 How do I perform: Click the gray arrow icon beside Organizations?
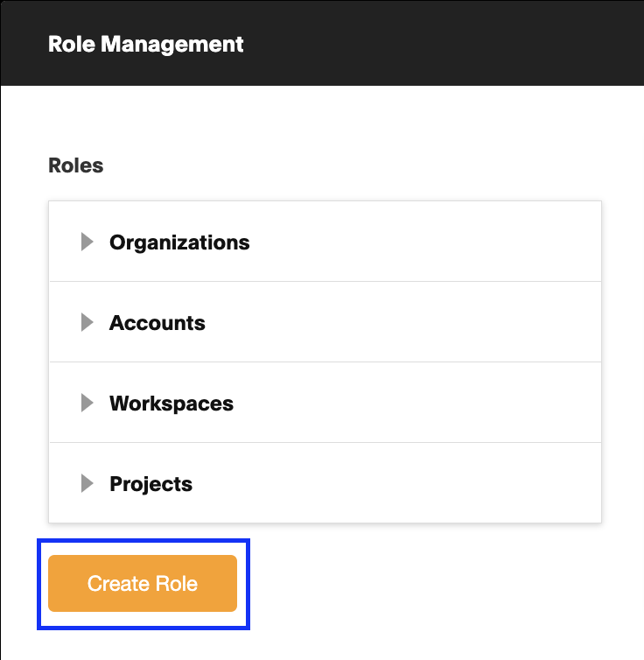(87, 242)
